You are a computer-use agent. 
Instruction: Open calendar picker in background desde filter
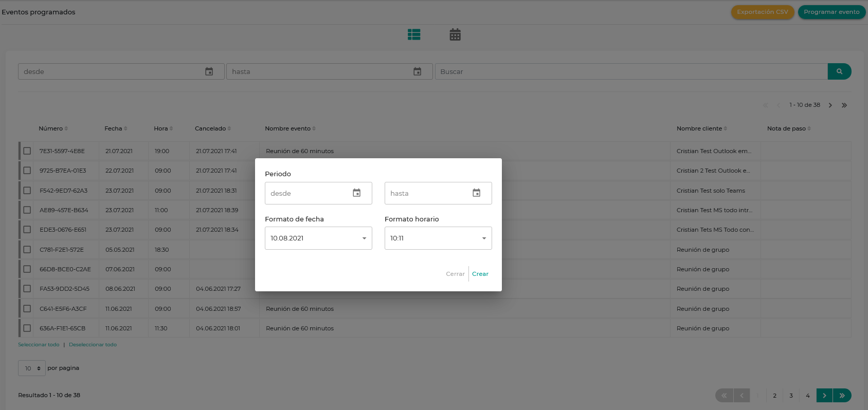coord(209,71)
